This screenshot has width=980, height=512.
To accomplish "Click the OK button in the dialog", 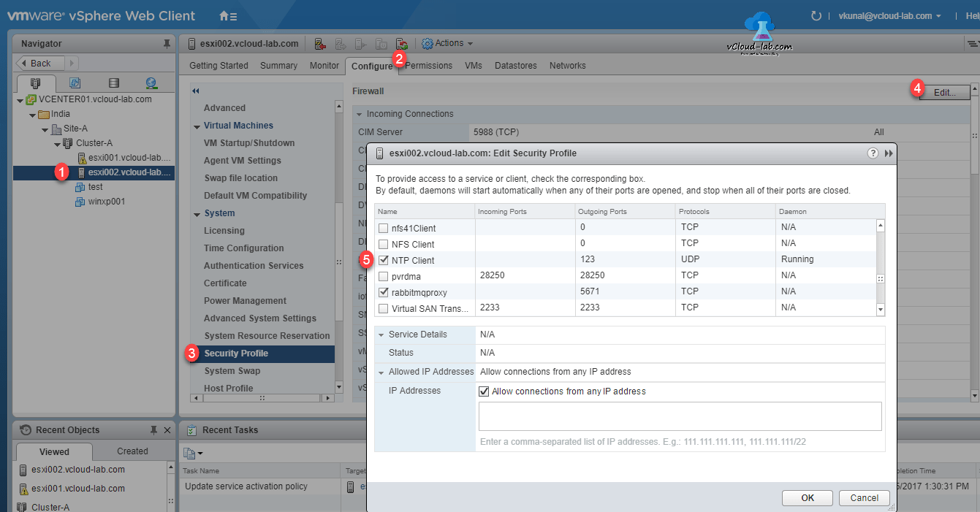I will (x=807, y=497).
